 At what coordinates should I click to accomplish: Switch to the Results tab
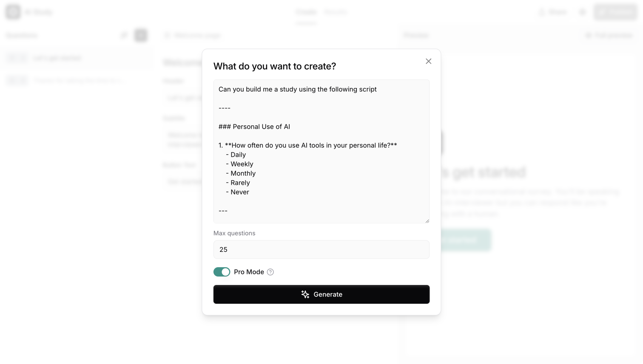tap(335, 12)
